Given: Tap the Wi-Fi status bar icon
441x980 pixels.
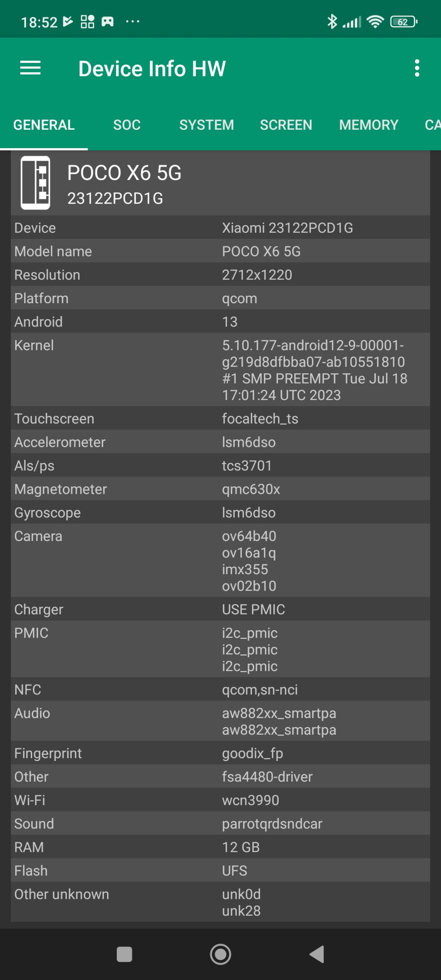Looking at the screenshot, I should [x=375, y=22].
